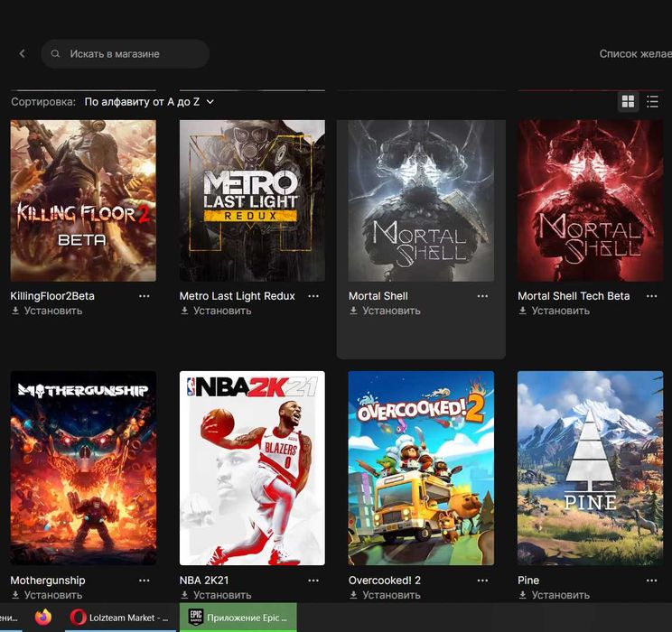This screenshot has width=672, height=632.
Task: Click the 'Pine' title text
Action: point(528,581)
